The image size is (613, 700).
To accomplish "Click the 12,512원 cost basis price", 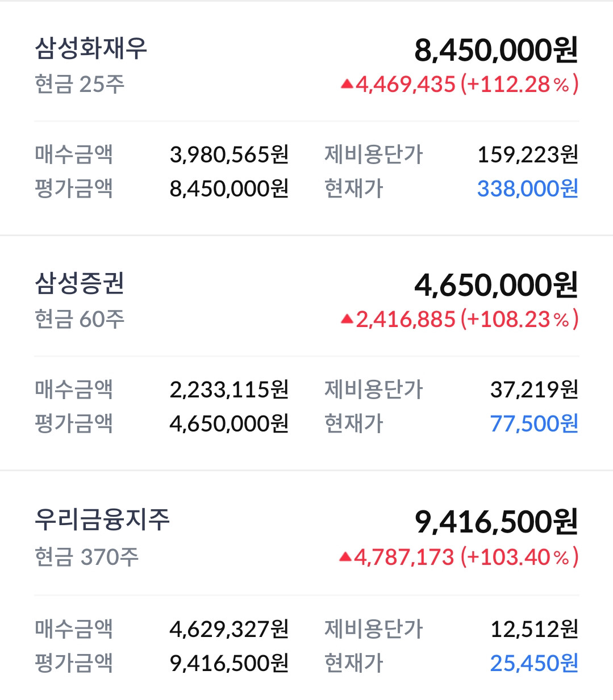I will click(534, 629).
